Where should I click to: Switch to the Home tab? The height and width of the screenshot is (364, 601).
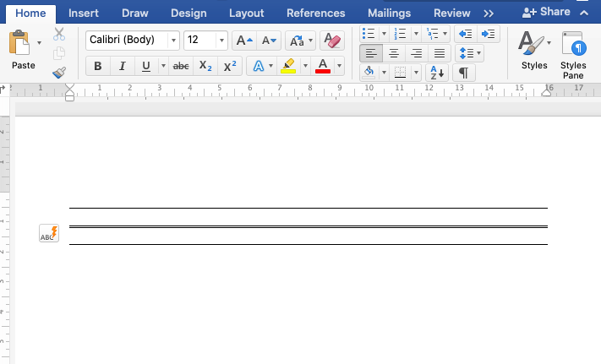[30, 14]
